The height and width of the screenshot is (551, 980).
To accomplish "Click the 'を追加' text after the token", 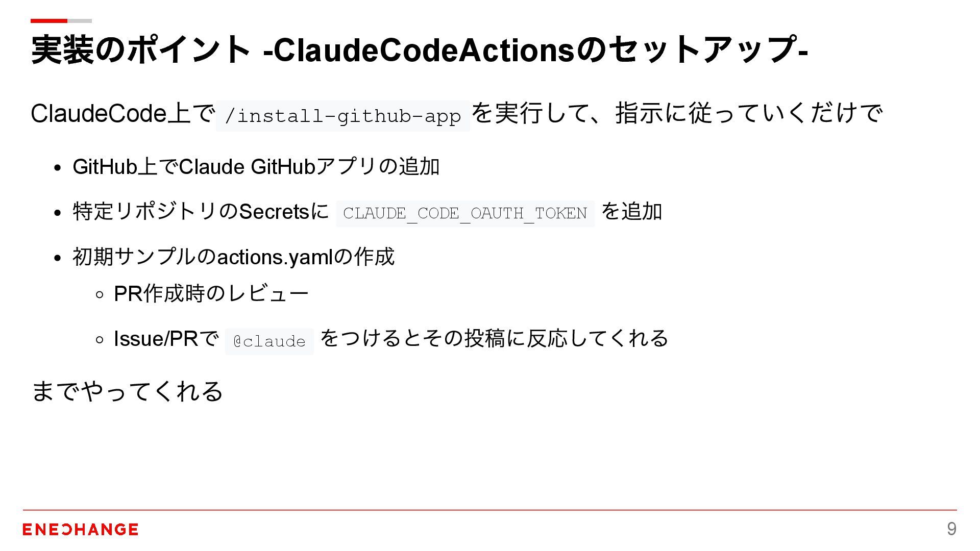I will 631,212.
